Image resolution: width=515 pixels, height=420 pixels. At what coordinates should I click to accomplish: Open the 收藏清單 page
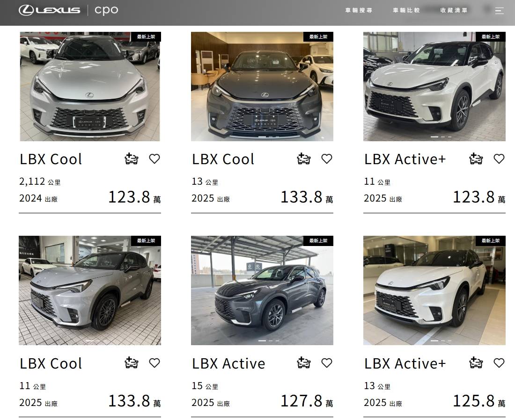[x=454, y=10]
